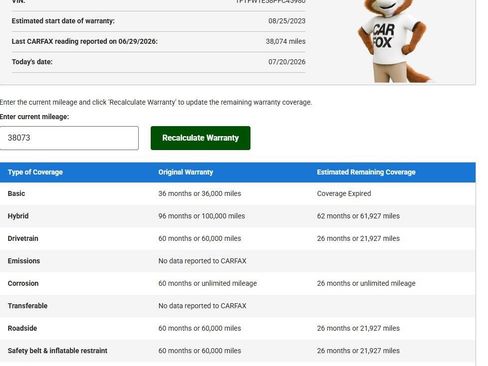Select the Estimated Remaining Coverage column header

tap(366, 172)
